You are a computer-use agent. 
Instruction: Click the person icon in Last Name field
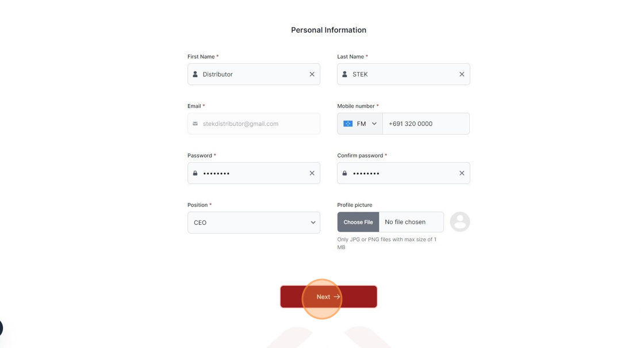(x=344, y=74)
